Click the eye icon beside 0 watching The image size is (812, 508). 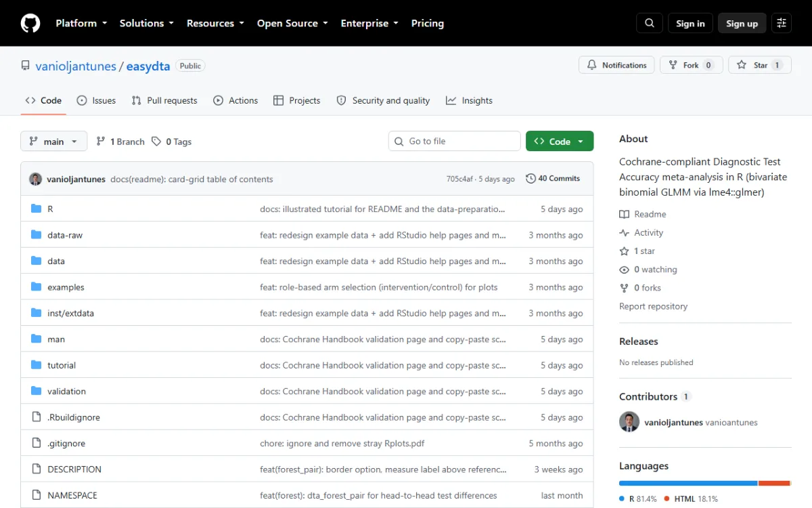click(624, 270)
